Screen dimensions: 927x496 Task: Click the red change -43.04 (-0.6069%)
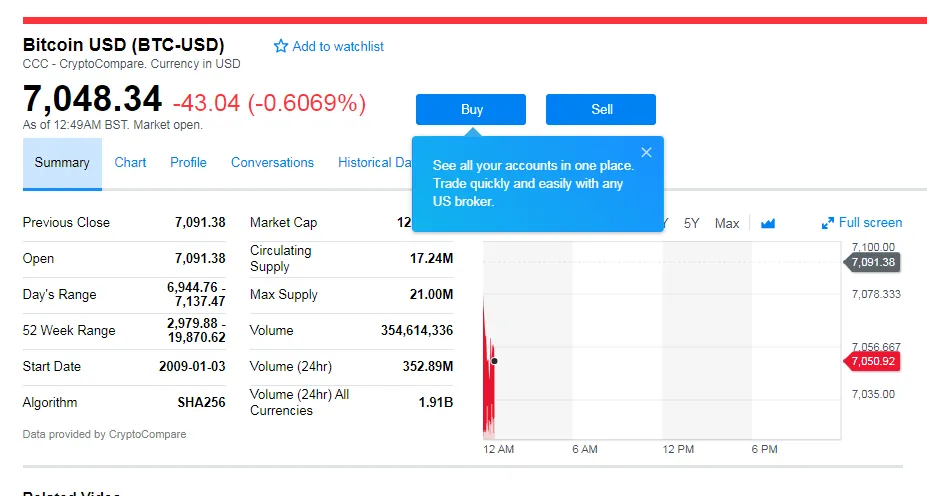270,103
